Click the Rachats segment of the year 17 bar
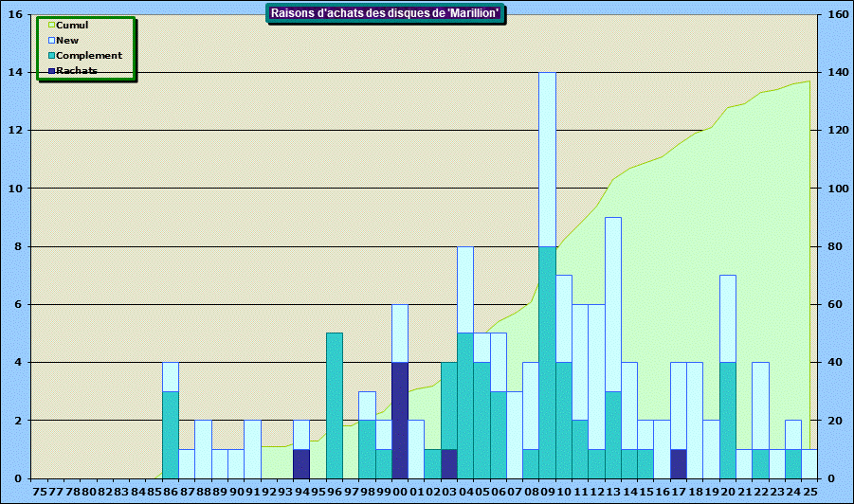 [x=679, y=463]
